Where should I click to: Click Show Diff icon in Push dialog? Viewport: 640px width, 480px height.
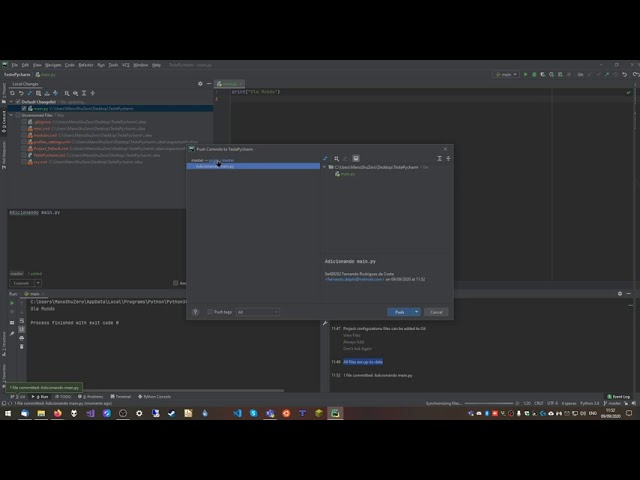(x=325, y=158)
